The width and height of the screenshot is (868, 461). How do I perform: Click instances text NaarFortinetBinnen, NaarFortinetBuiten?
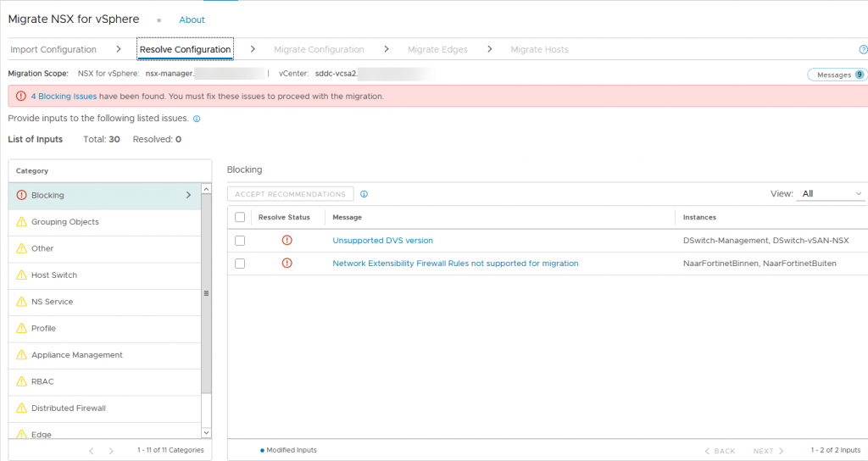(759, 264)
